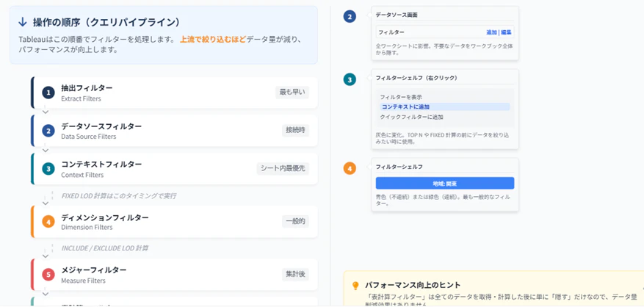This screenshot has width=644, height=307.
Task: Click the メジャーフィルター card title
Action: (x=94, y=270)
